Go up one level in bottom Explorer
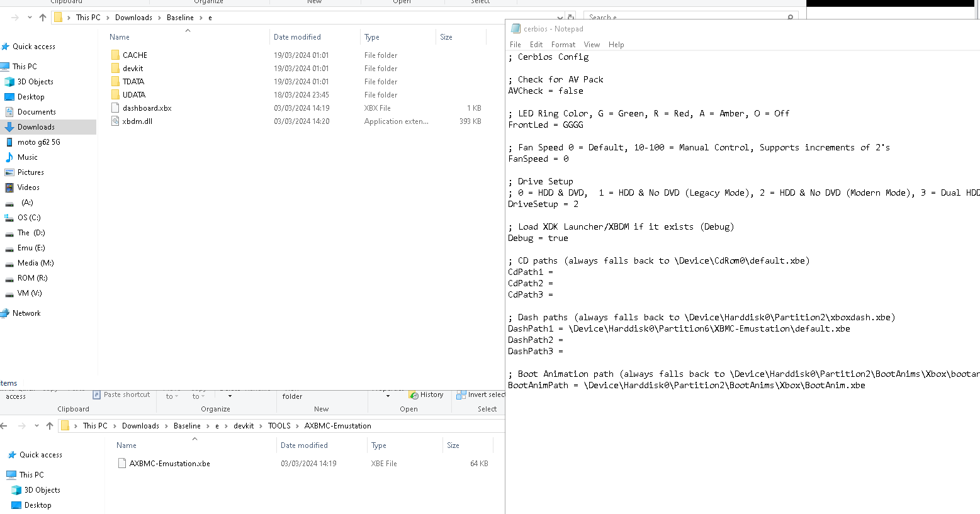Screen dimensions: 980x514 pyautogui.click(x=50, y=426)
